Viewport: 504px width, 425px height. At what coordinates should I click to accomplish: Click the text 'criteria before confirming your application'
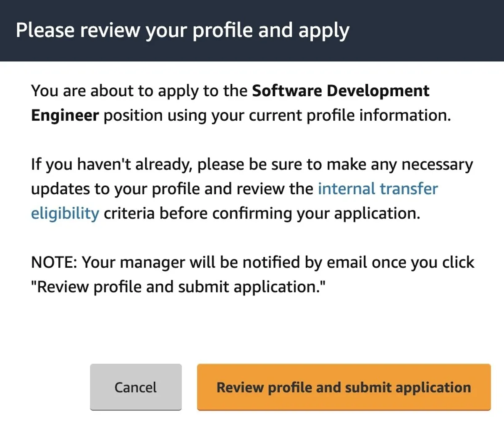(262, 213)
